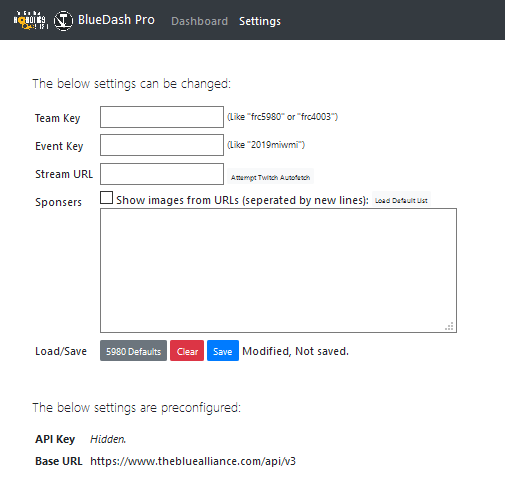
Task: Enable Show images from URLs checkbox
Action: 106,197
